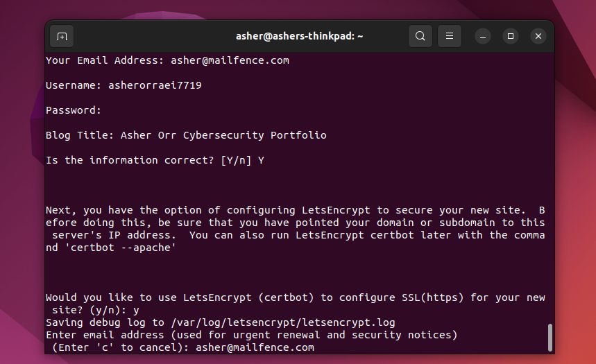Click the letsencrypt.log file path
This screenshot has width=596, height=364.
click(x=283, y=322)
